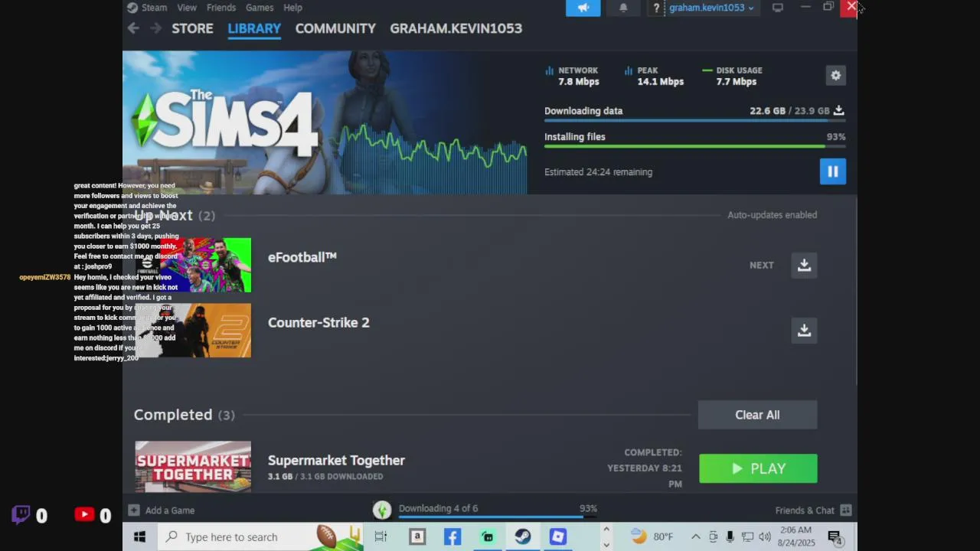Open the Counter-Strike 2 thumbnail

193,331
